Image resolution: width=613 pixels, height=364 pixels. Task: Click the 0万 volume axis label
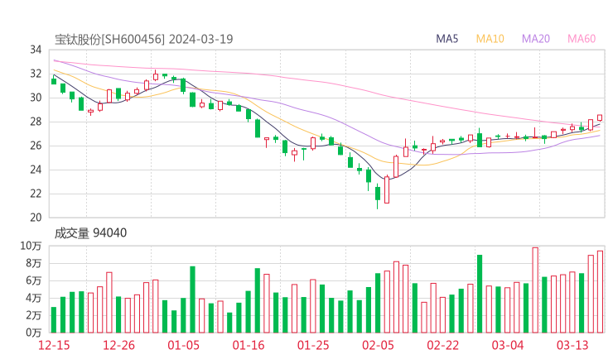[x=34, y=333]
